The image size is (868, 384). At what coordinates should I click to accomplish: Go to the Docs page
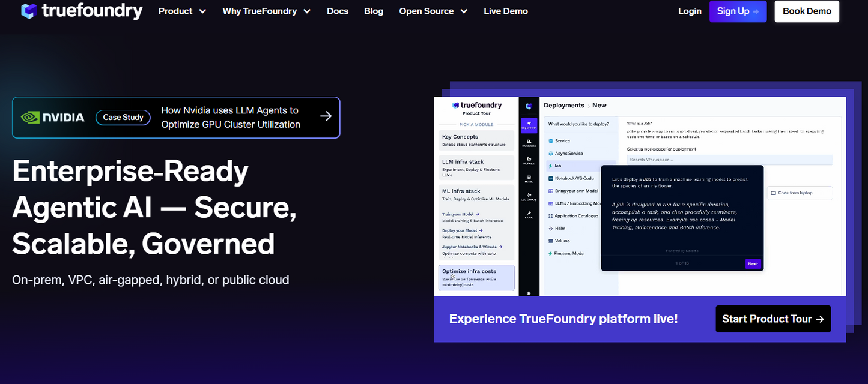tap(338, 11)
